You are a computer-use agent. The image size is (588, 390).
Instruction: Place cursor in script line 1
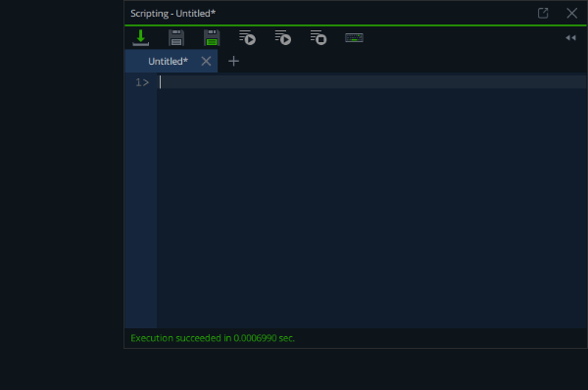click(x=372, y=82)
